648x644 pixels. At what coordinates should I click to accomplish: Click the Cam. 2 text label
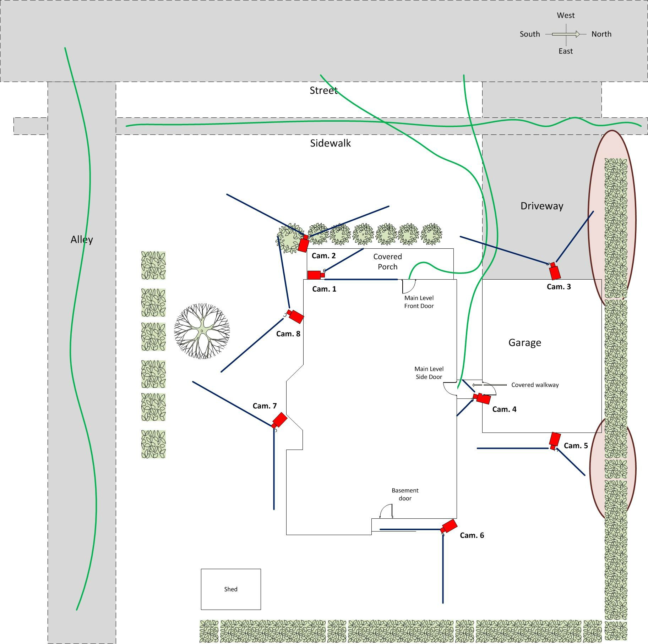coord(323,256)
